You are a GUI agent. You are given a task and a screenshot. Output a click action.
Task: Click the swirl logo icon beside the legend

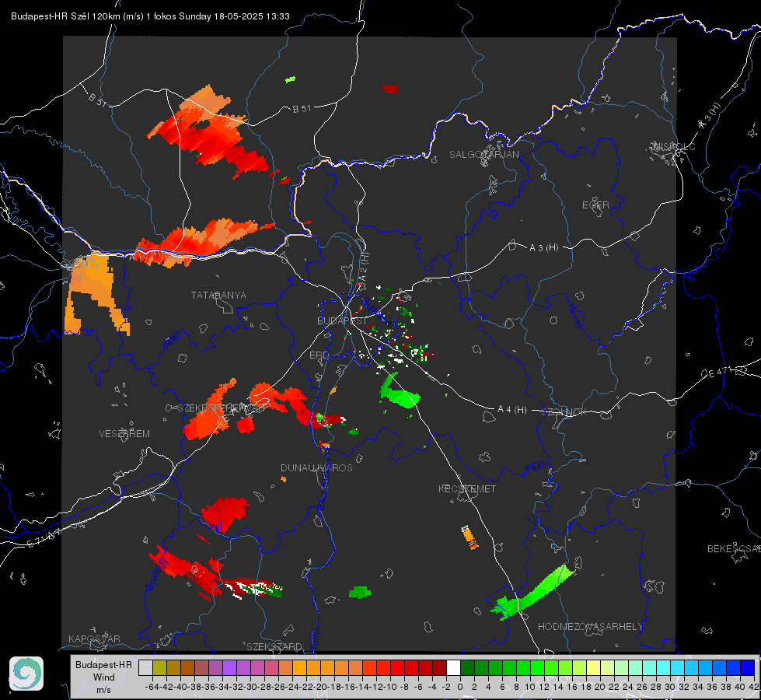click(26, 674)
